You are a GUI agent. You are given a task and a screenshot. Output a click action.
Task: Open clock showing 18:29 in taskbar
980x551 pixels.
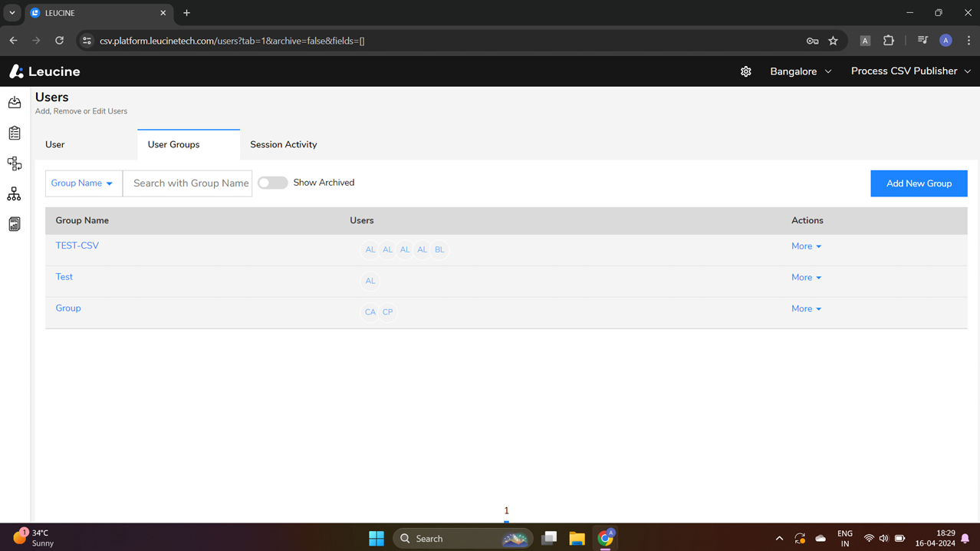point(935,538)
